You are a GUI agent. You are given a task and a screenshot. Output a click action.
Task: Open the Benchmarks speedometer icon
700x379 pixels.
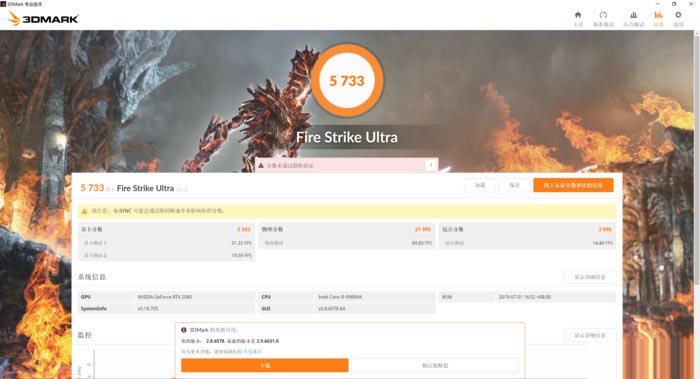click(603, 15)
